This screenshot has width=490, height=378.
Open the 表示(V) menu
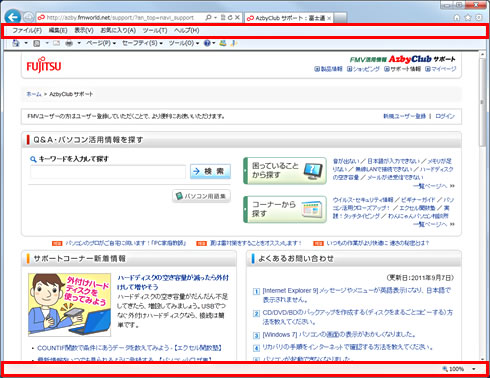pyautogui.click(x=84, y=30)
